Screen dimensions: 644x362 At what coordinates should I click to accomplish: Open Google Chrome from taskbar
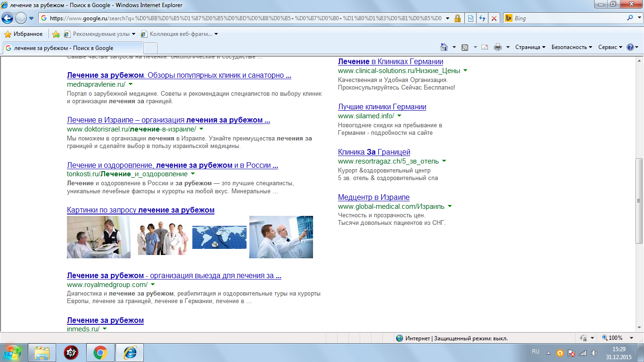click(100, 353)
